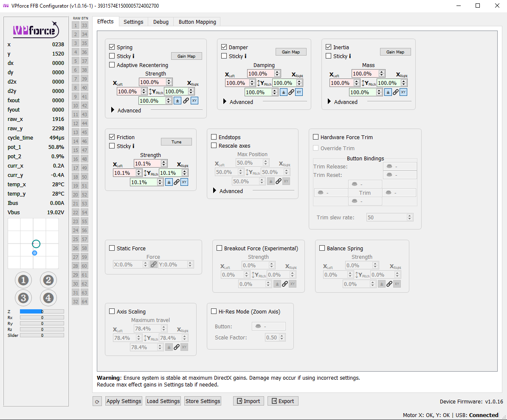This screenshot has height=420, width=507.
Task: Click the Inertia plus-minus icon
Action: point(388,92)
